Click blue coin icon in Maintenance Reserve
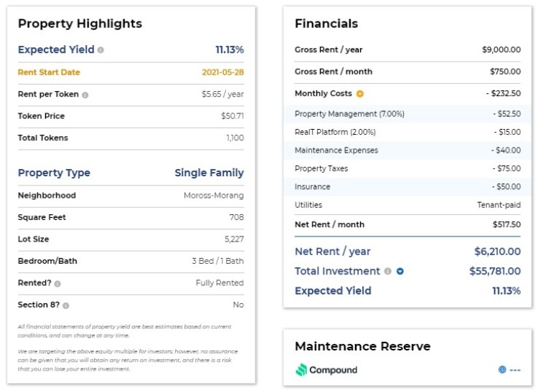This screenshot has width=538, height=392. pyautogui.click(x=502, y=370)
